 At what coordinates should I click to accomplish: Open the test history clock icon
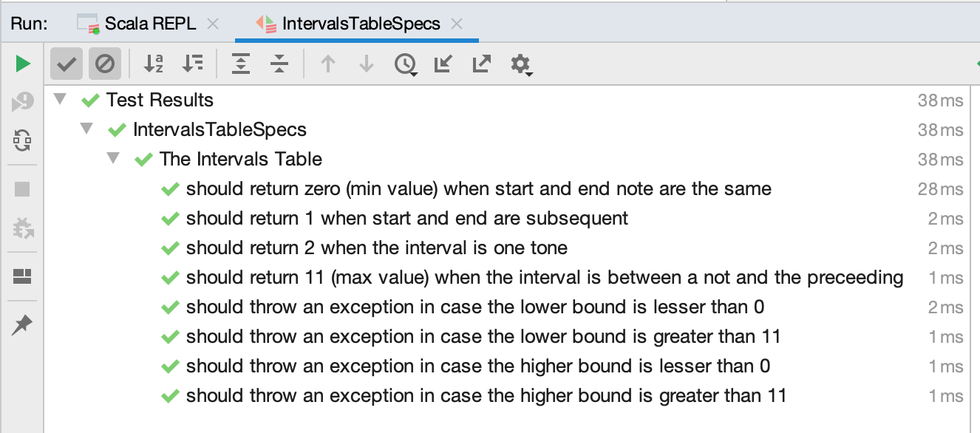click(x=405, y=65)
